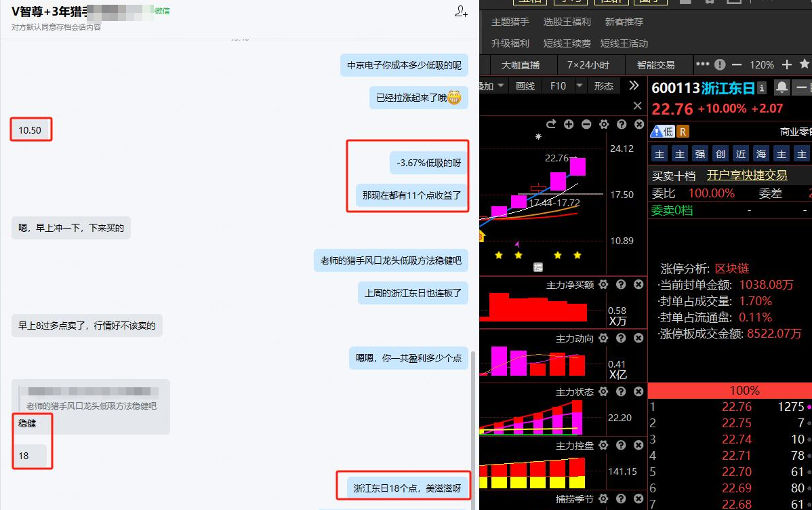Click bid row 1 price 22.76
Image resolution: width=812 pixels, height=510 pixels.
coord(736,407)
